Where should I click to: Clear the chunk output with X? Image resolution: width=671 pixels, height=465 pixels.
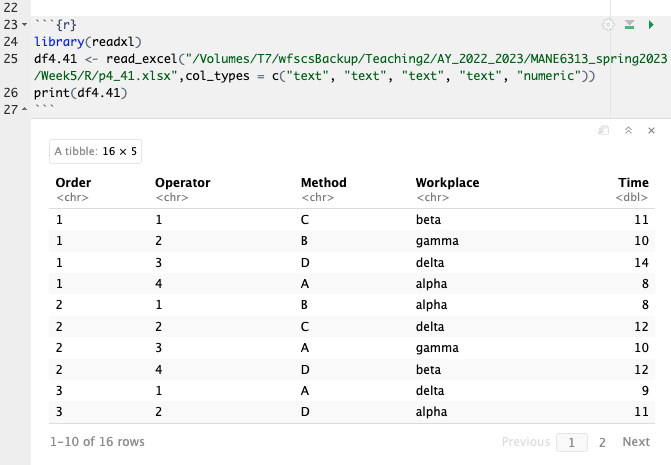[652, 131]
